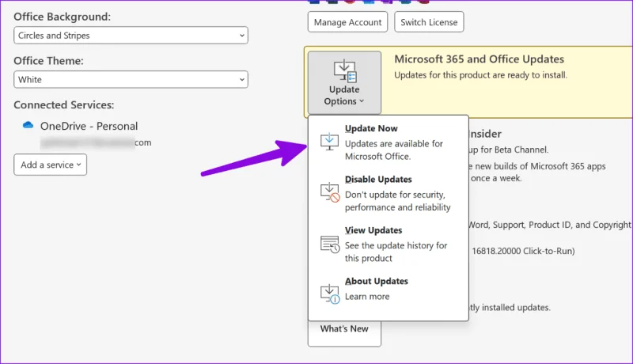Click the OneDrive cloud icon

point(28,125)
